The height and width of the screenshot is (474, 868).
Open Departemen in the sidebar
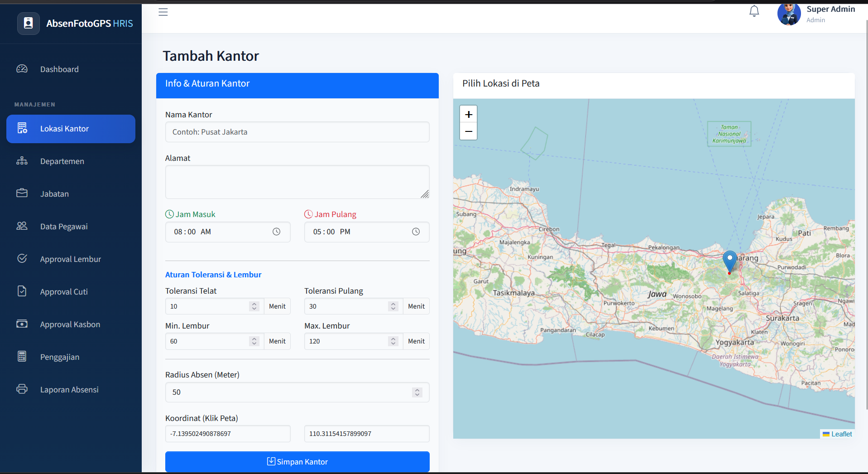(x=71, y=161)
